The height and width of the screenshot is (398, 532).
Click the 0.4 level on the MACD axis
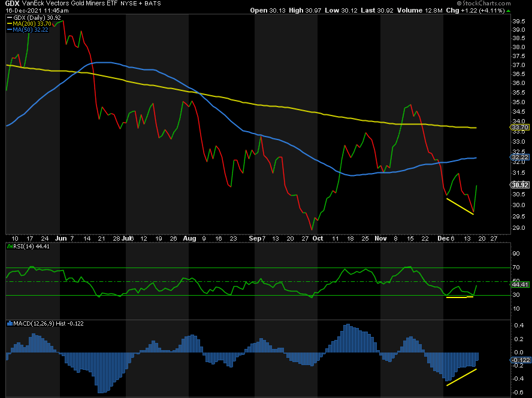click(519, 326)
